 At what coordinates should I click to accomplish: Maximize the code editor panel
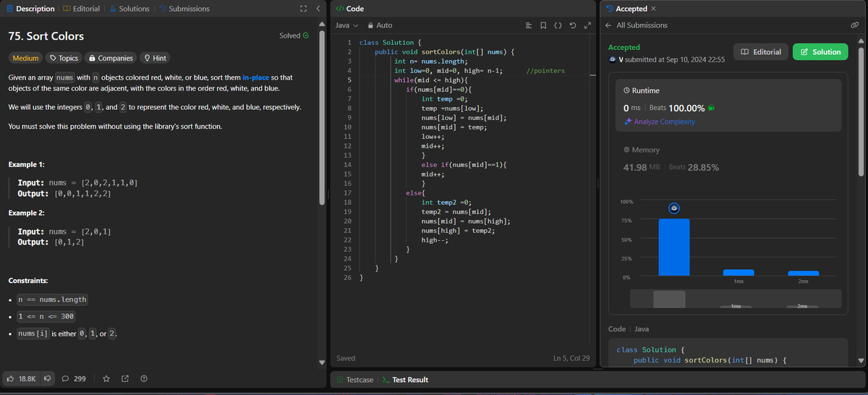pos(587,26)
